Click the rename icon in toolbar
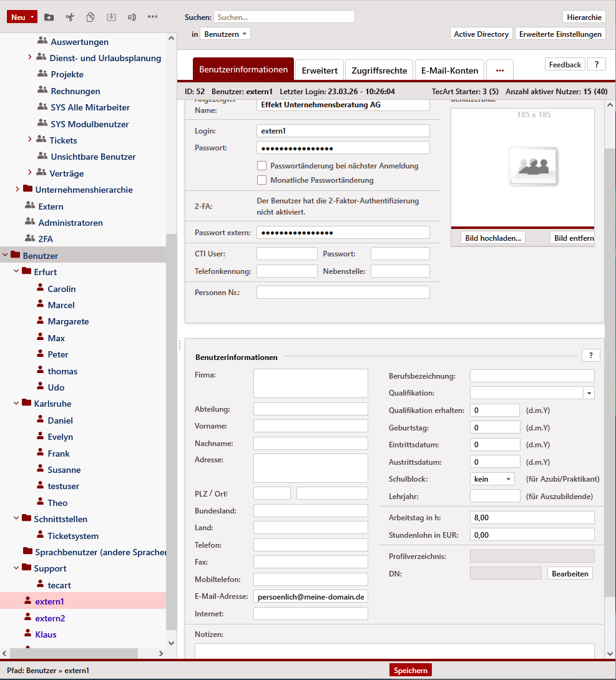The width and height of the screenshot is (616, 680). point(132,17)
